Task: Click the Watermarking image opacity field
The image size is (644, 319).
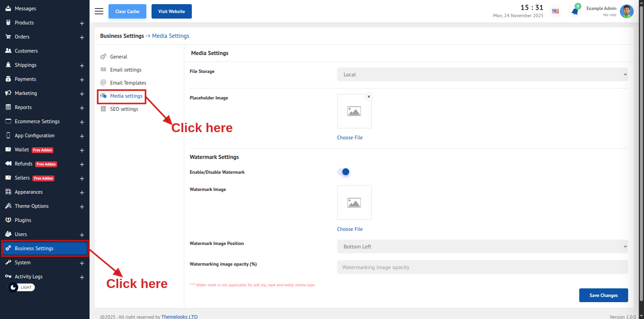Action: pos(482,267)
